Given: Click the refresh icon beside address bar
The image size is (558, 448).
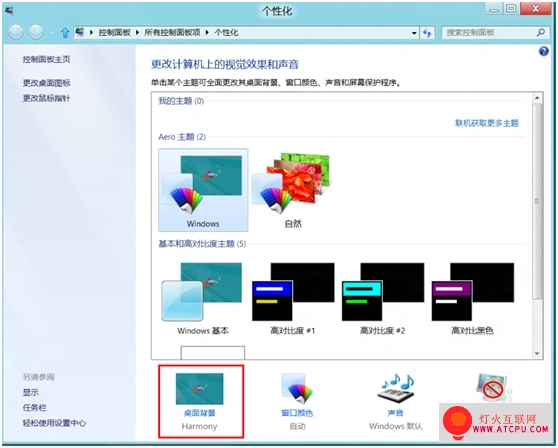Looking at the screenshot, I should point(427,33).
